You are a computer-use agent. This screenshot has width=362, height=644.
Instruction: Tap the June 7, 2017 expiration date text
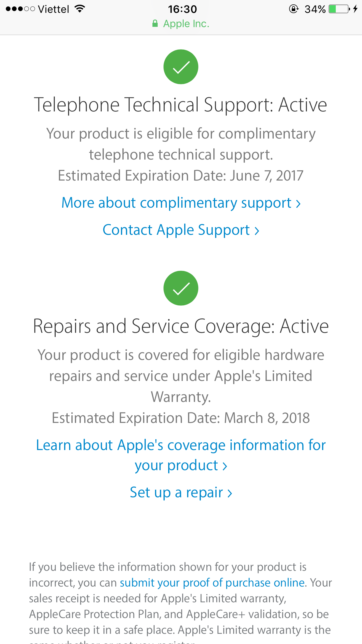[x=266, y=176]
